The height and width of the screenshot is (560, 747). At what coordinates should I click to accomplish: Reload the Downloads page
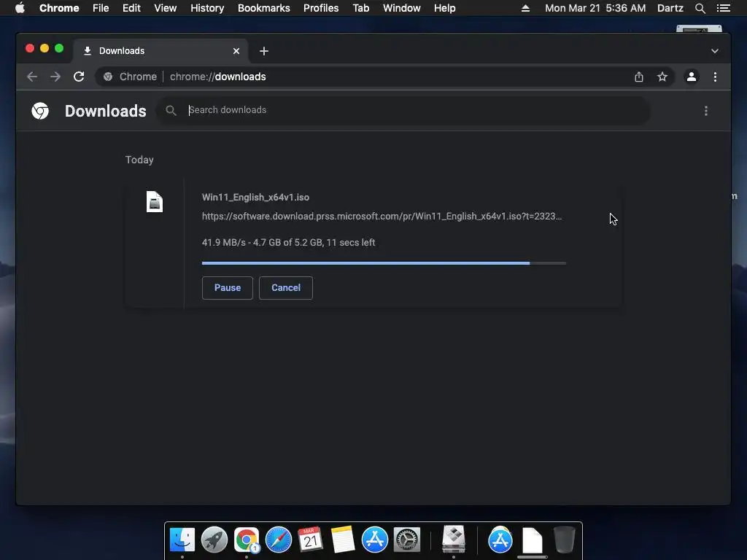pos(79,77)
